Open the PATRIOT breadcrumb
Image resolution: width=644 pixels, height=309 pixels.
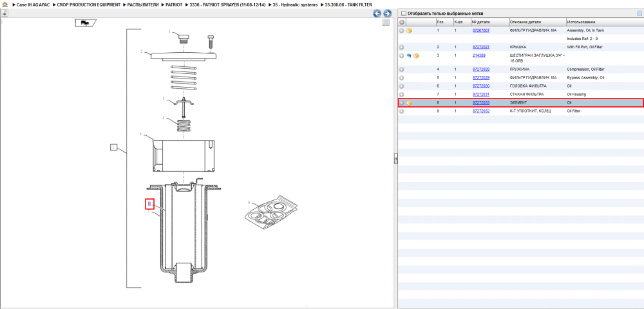(x=174, y=5)
